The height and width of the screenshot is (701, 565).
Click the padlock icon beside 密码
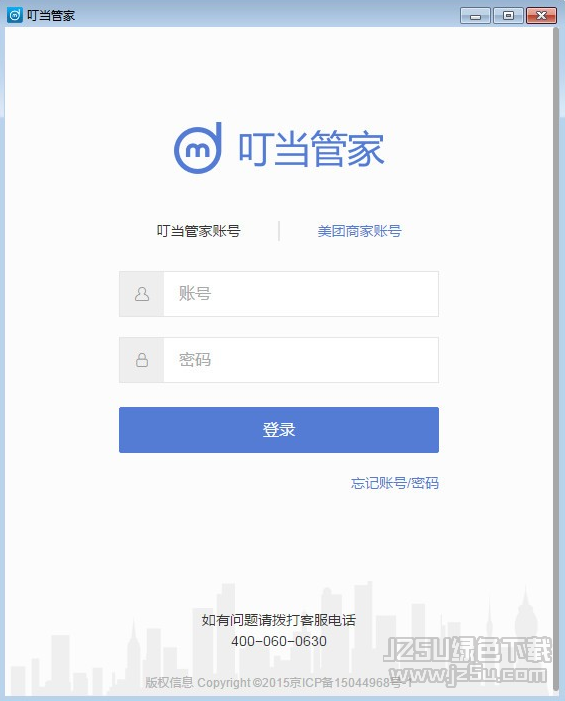(x=142, y=360)
